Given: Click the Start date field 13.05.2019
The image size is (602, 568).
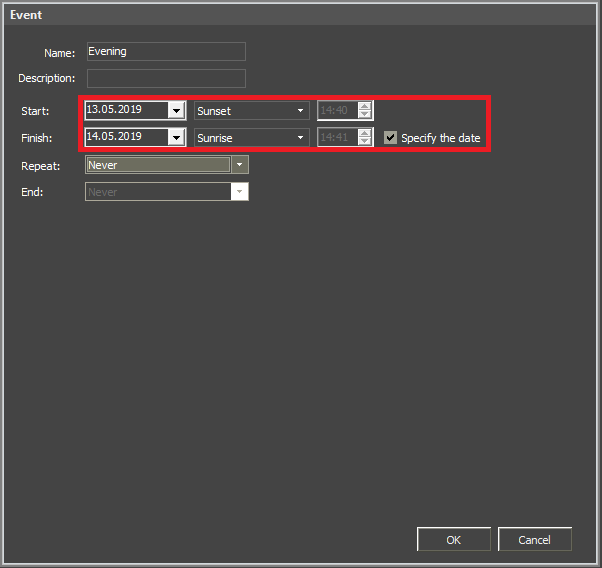Looking at the screenshot, I should point(126,110).
